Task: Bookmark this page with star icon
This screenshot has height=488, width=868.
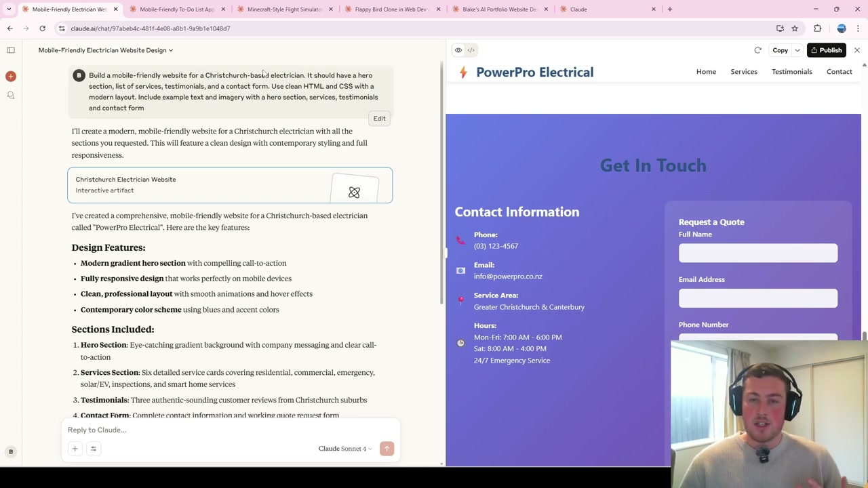Action: coord(795,28)
